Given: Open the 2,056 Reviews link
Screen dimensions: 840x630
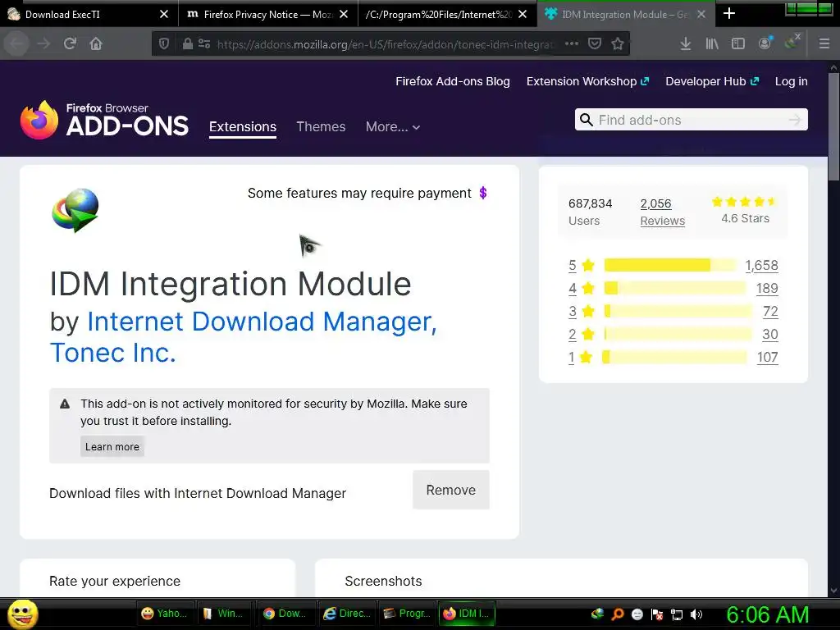Looking at the screenshot, I should click(x=663, y=212).
